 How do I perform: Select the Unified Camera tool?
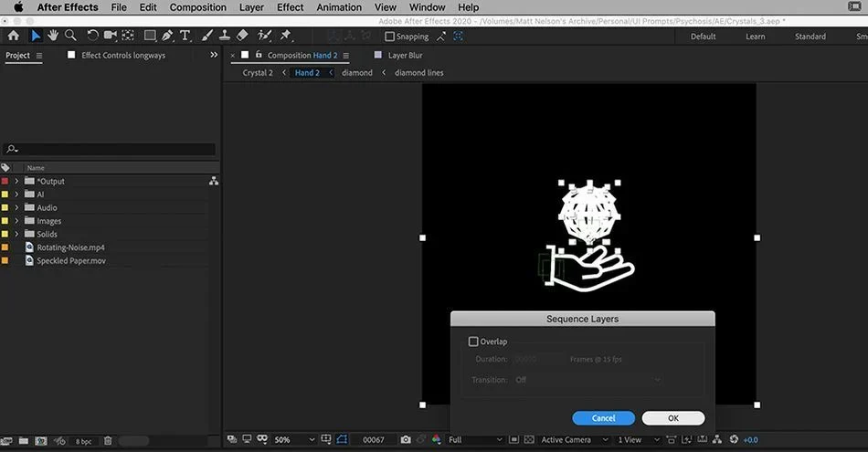[111, 36]
